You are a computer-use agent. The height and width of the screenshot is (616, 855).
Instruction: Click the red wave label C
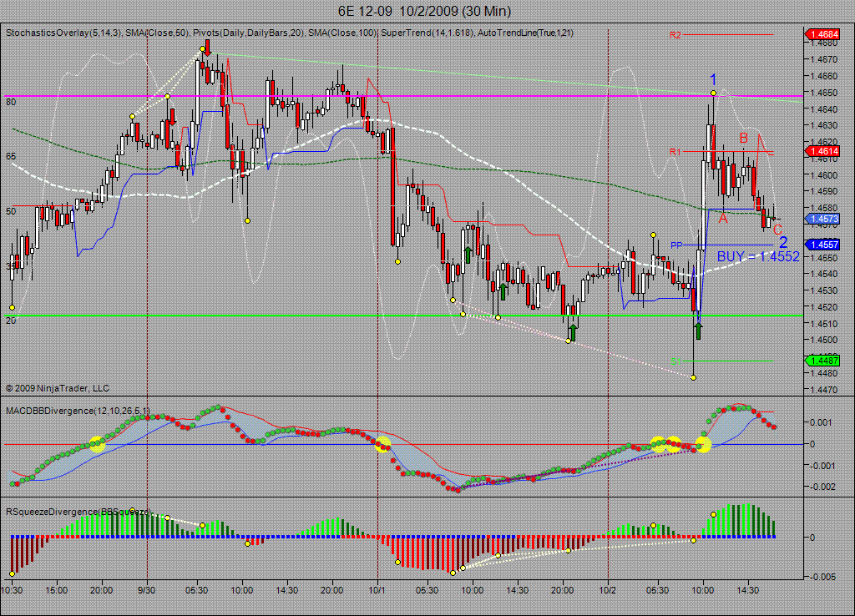coord(777,230)
